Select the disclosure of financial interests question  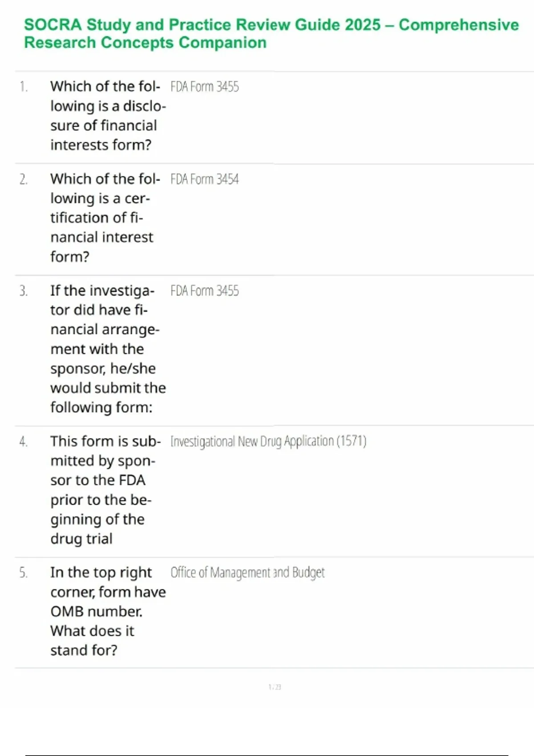(x=107, y=116)
